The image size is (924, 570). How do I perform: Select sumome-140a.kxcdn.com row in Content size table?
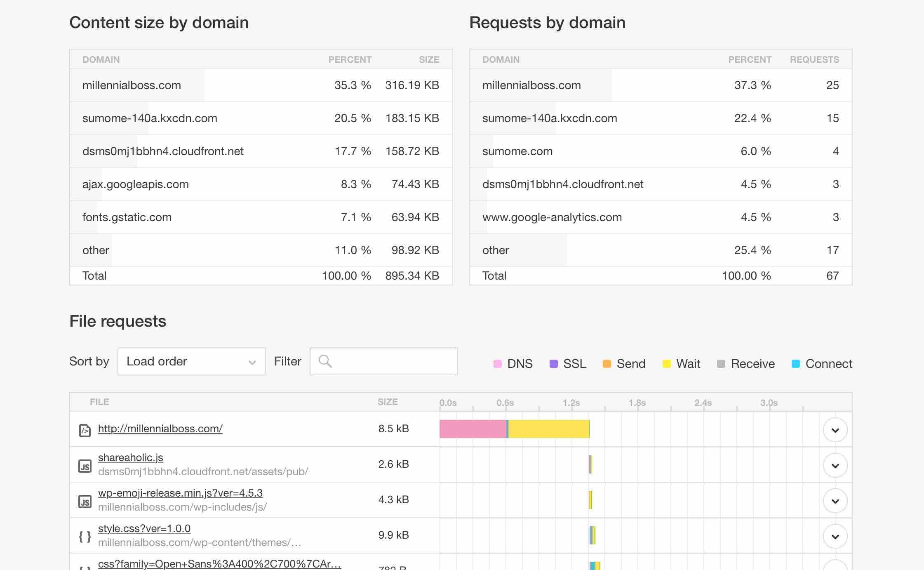point(261,118)
